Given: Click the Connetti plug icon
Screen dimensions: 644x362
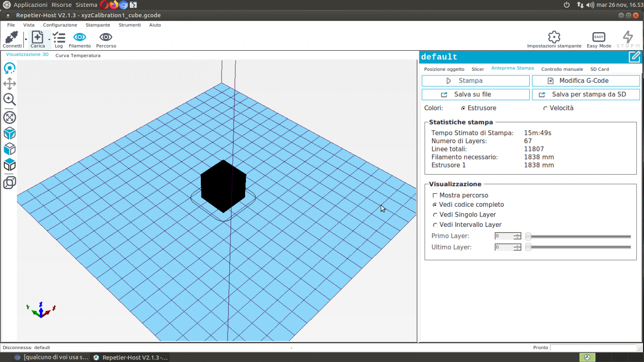Looking at the screenshot, I should coord(12,37).
